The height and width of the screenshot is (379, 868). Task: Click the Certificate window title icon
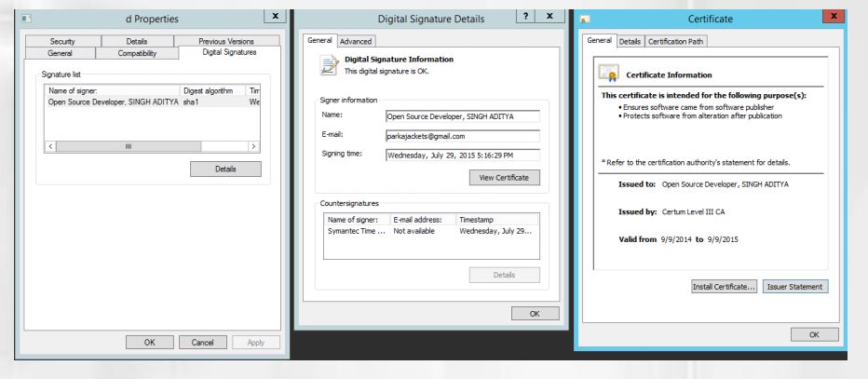click(x=585, y=16)
